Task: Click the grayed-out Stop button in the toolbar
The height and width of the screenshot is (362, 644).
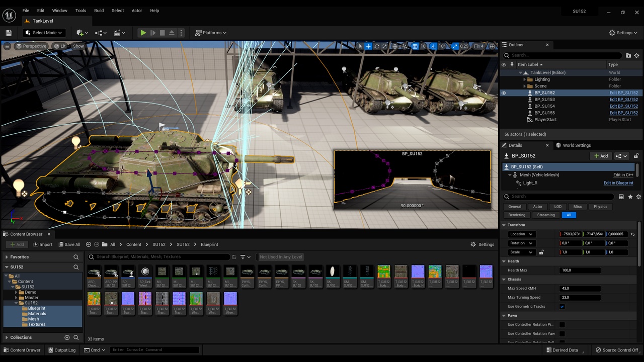Action: [162, 33]
